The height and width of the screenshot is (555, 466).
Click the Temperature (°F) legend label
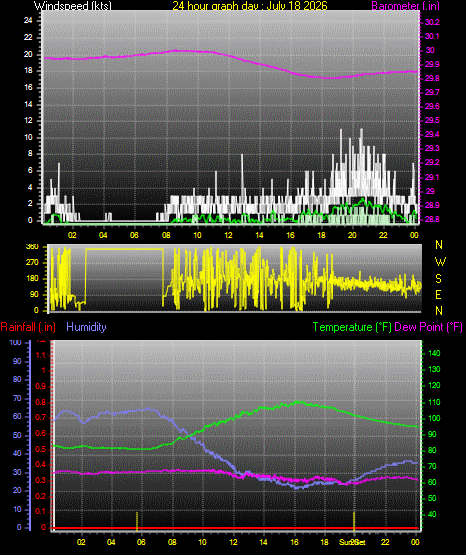click(x=352, y=327)
